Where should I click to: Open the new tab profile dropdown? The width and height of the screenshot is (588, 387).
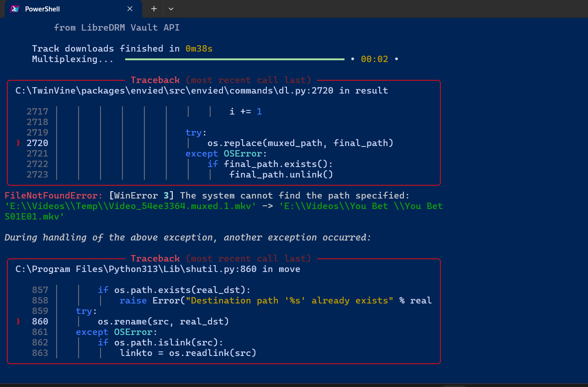(x=171, y=9)
